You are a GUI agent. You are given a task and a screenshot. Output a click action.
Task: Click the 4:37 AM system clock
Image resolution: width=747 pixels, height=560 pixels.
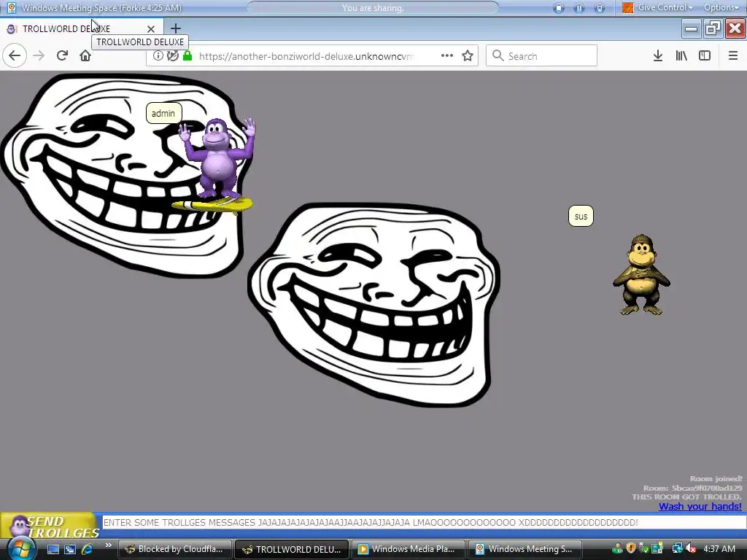(x=719, y=549)
